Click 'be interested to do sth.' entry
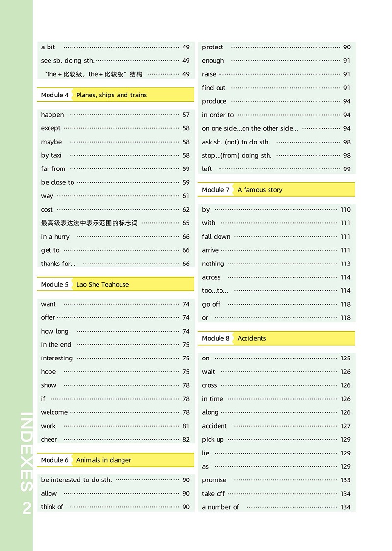This screenshot has height=551, width=392. pyautogui.click(x=76, y=480)
